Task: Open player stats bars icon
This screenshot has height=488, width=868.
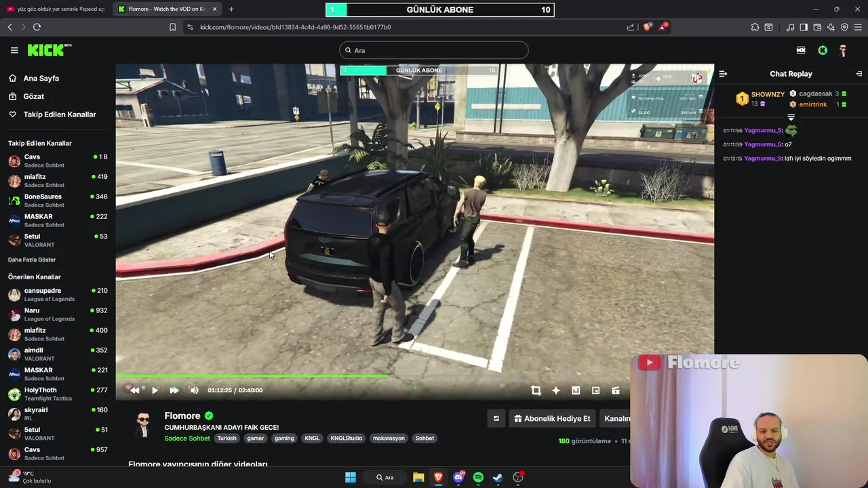Action: [576, 390]
